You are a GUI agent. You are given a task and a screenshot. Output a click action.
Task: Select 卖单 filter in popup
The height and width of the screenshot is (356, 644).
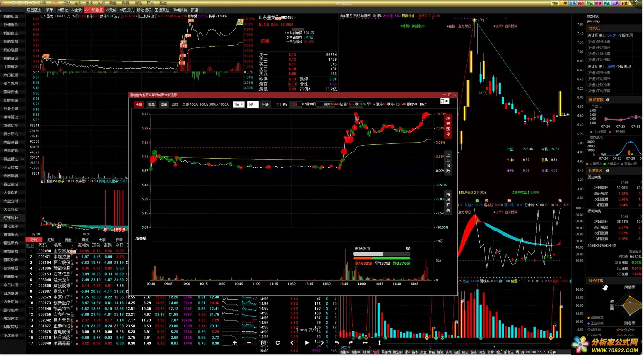(164, 105)
